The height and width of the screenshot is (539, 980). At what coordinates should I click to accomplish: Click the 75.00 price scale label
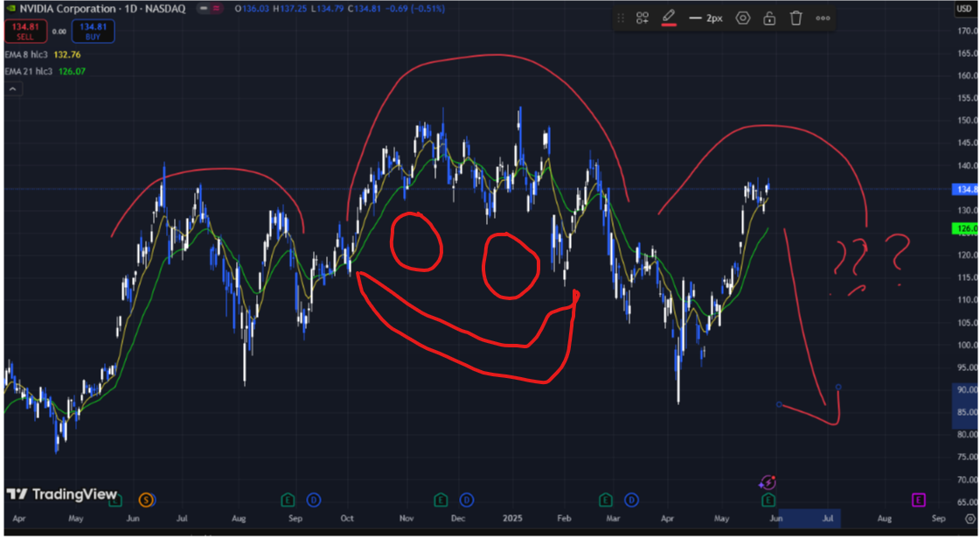click(x=966, y=457)
